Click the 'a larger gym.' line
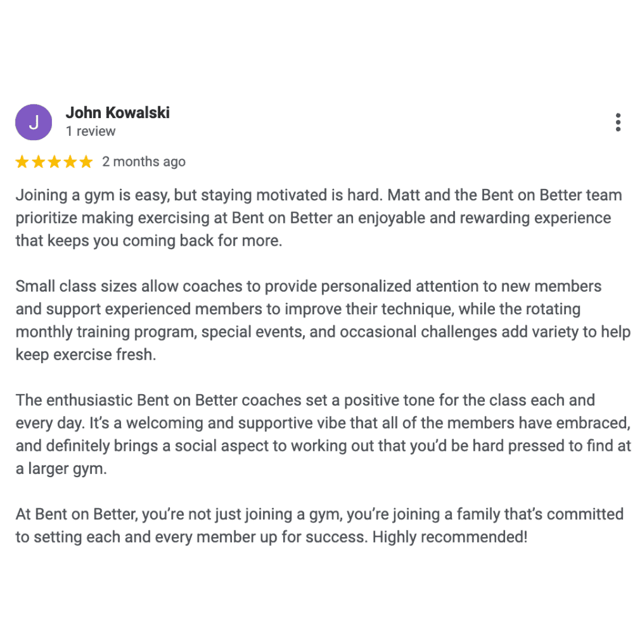644x644 pixels. point(61,469)
